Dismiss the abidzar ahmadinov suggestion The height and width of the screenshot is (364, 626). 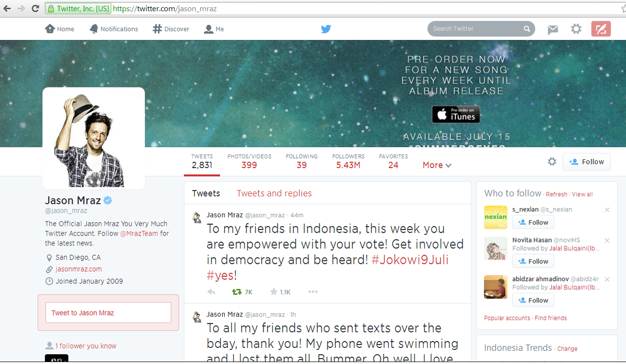[x=607, y=279]
